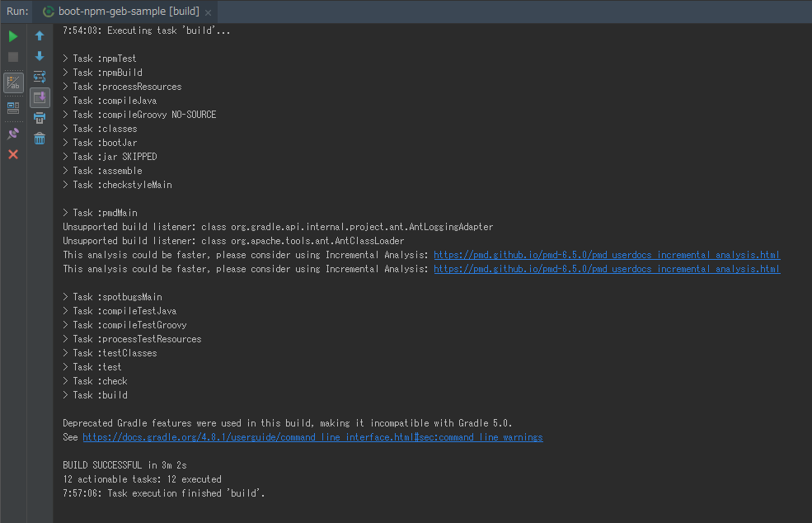Close the Run panel with red X icon
The width and height of the screenshot is (812, 523).
tap(13, 154)
